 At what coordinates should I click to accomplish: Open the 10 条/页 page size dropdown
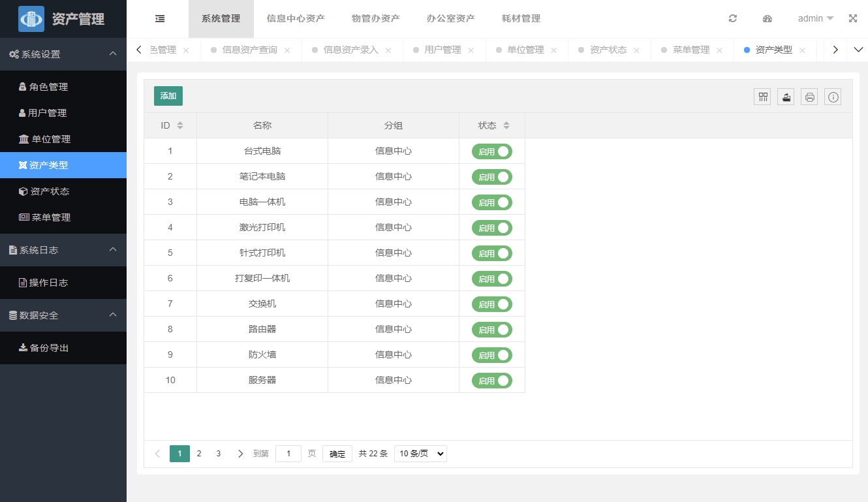click(420, 454)
